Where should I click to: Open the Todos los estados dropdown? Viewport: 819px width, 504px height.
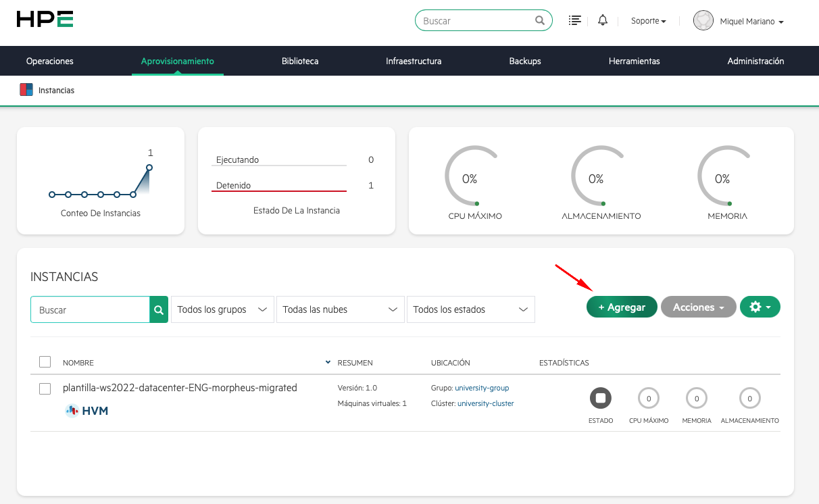click(x=470, y=309)
